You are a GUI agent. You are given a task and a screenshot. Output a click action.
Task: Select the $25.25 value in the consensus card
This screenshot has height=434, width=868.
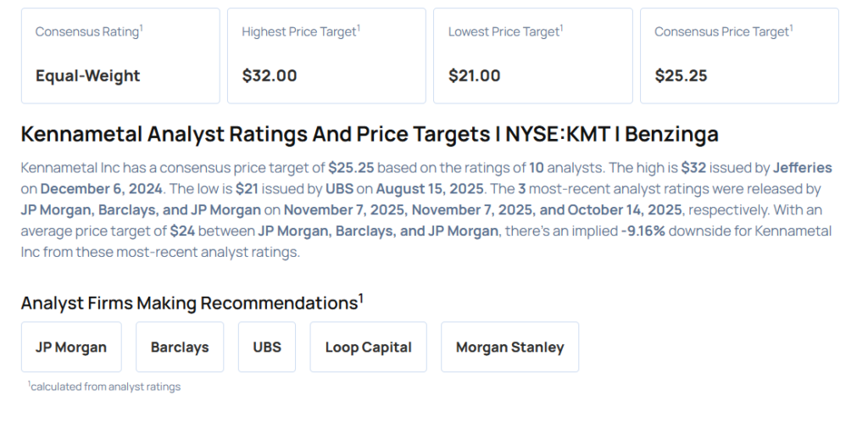tap(681, 75)
